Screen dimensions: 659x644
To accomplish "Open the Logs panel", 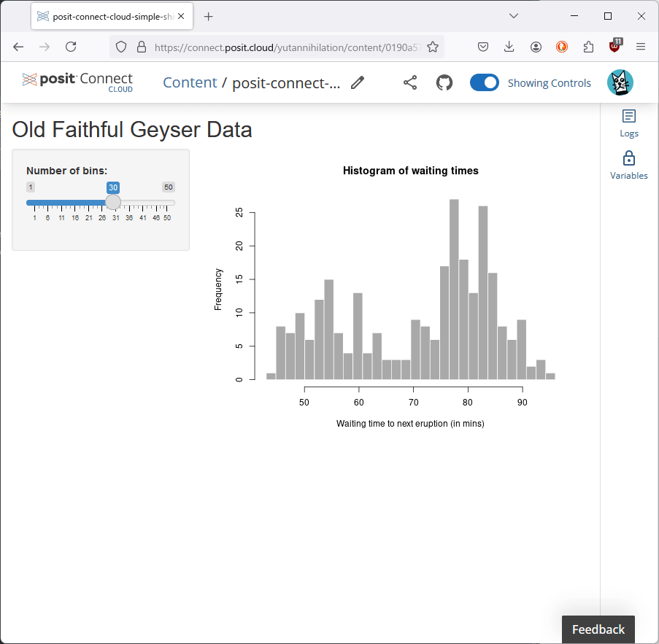I will (628, 123).
